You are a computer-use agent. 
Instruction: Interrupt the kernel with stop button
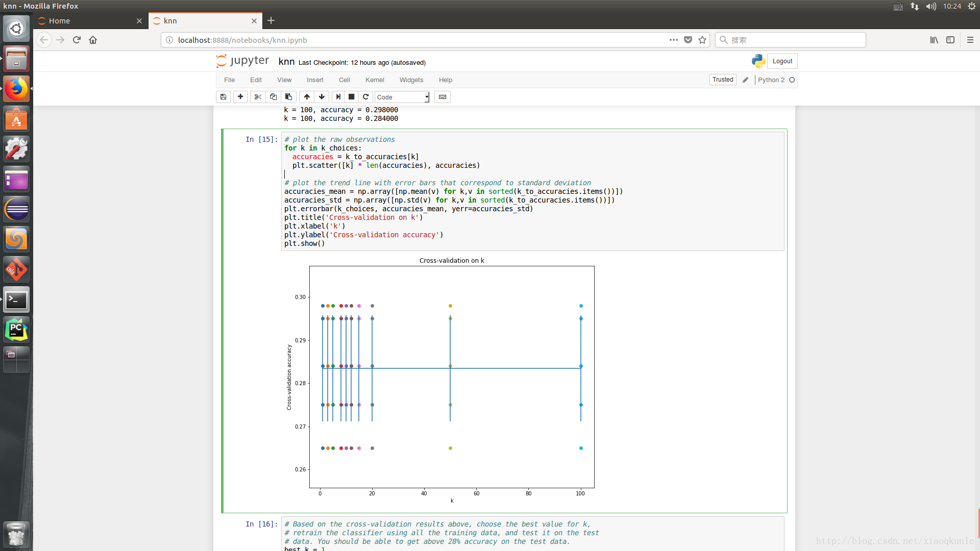coord(351,97)
